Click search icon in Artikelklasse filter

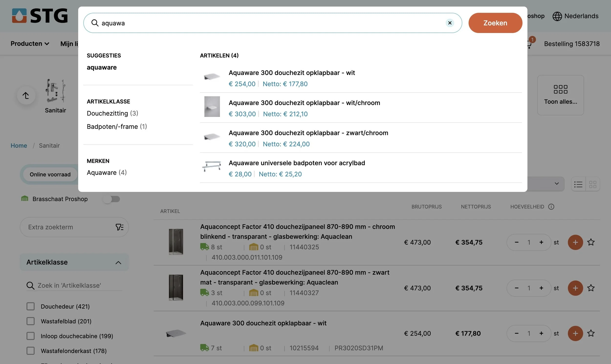[30, 285]
